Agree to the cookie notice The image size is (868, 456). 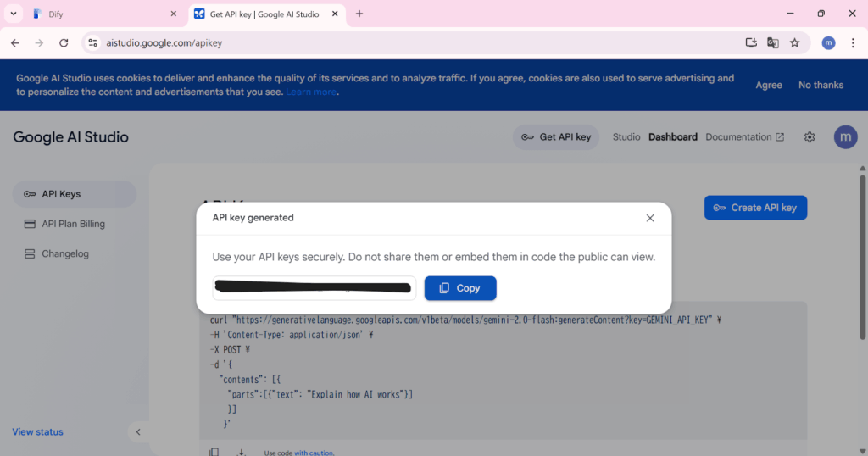(768, 86)
